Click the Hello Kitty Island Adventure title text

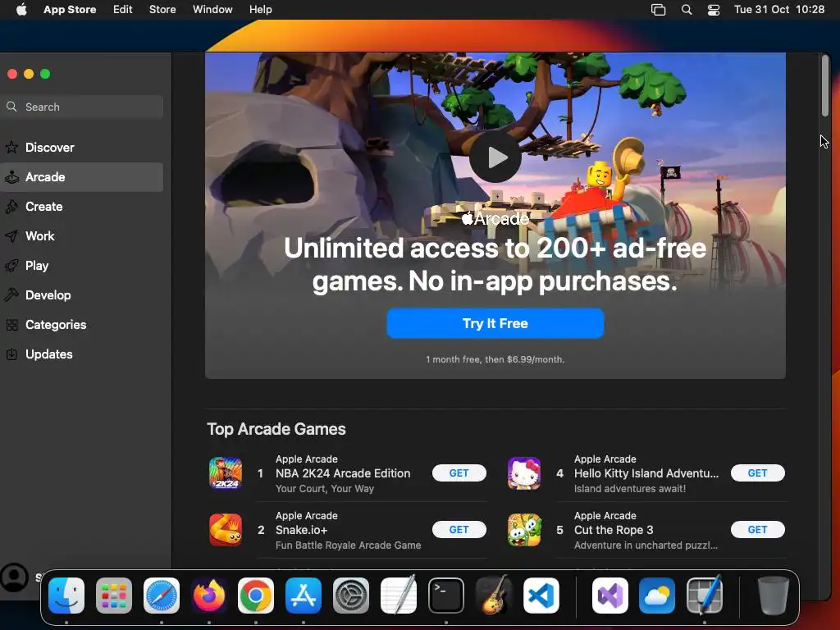646,473
